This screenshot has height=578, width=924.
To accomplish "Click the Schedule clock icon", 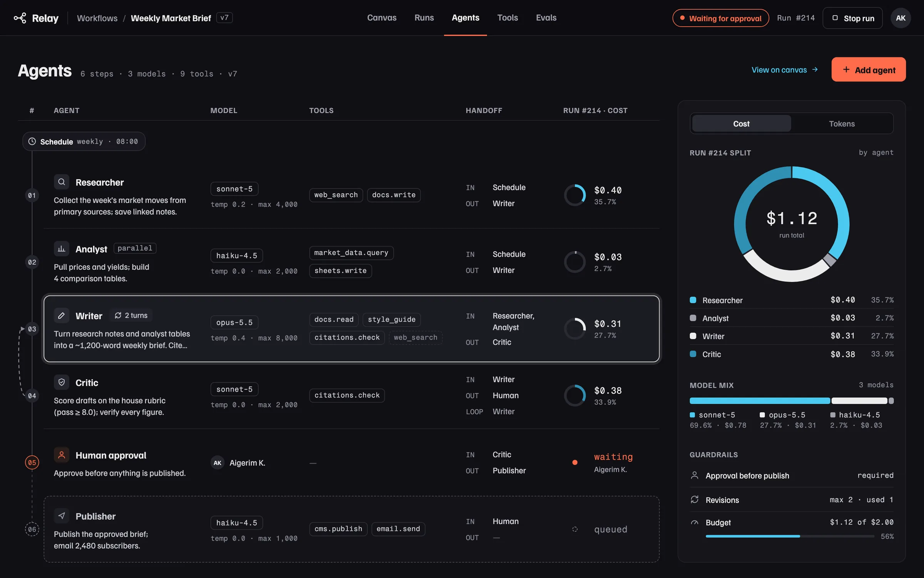I will 32,141.
